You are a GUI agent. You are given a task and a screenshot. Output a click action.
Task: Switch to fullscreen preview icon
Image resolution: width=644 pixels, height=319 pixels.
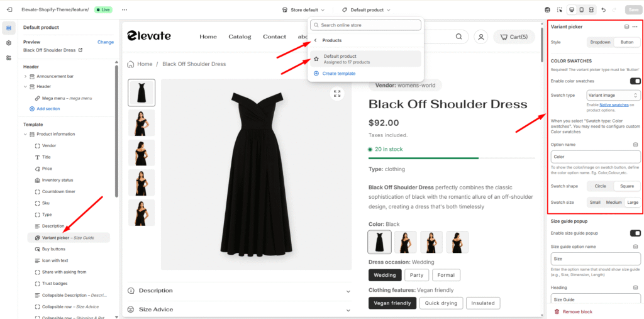click(591, 9)
